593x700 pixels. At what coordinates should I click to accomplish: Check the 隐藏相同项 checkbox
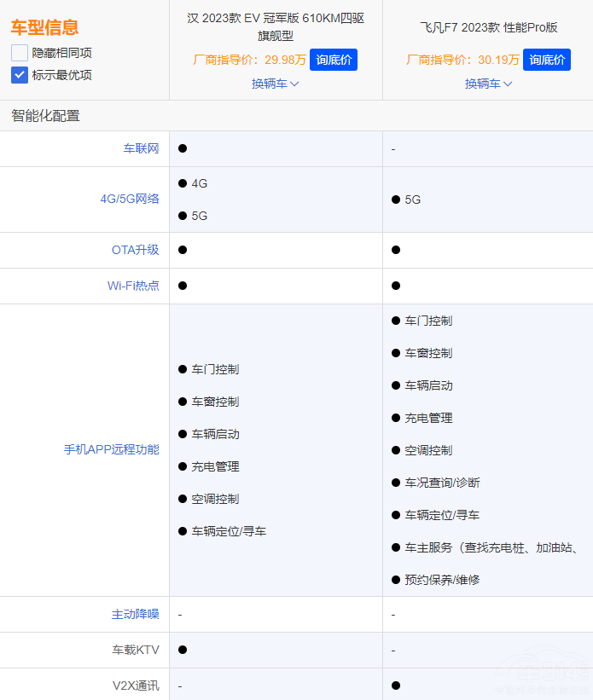click(20, 53)
